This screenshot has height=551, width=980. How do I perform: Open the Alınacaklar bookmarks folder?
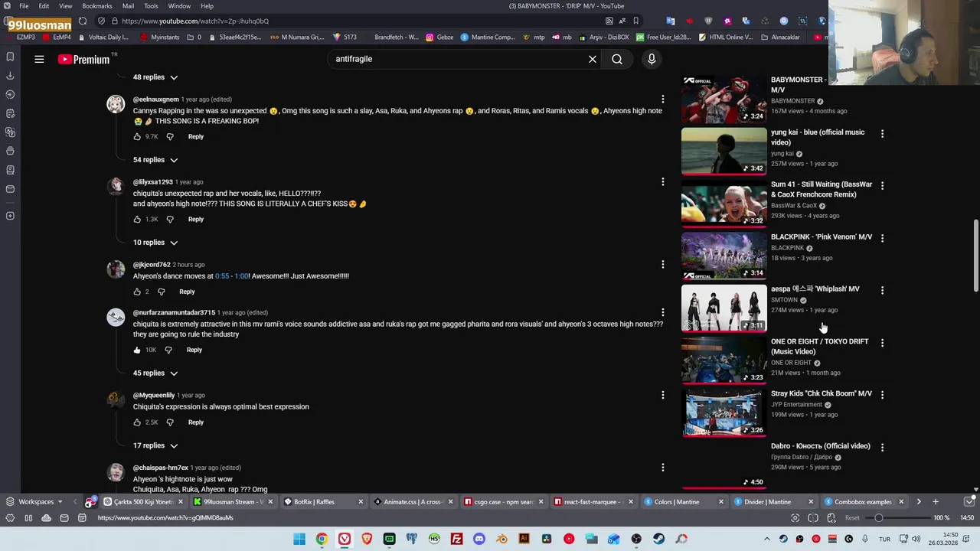pos(780,37)
